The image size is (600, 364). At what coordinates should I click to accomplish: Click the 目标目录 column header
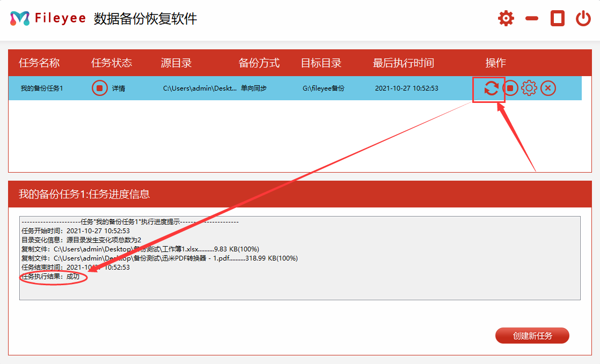click(321, 63)
